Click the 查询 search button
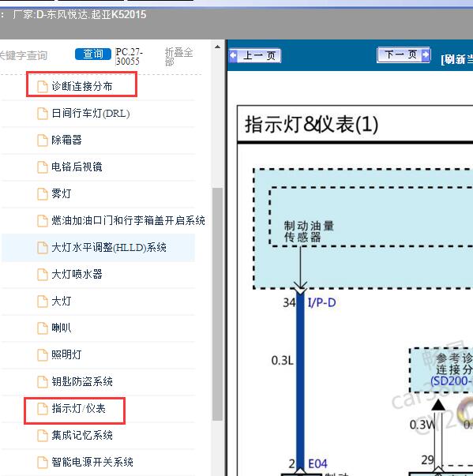This screenshot has width=473, height=476. (93, 54)
